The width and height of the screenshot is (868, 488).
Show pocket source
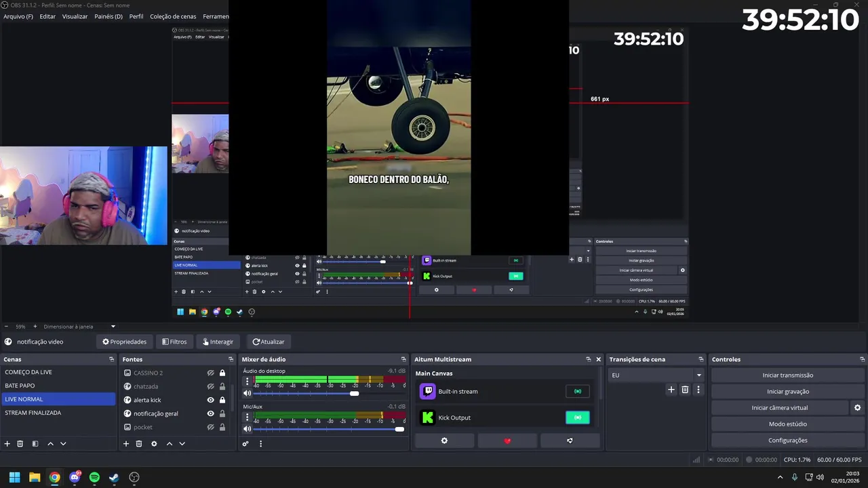210,427
